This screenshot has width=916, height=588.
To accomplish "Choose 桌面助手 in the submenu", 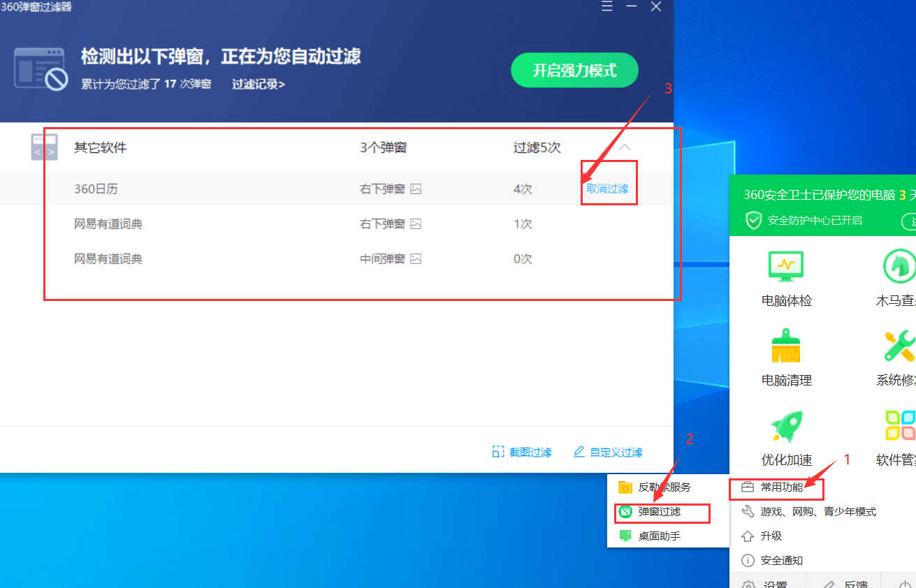I will [x=650, y=536].
